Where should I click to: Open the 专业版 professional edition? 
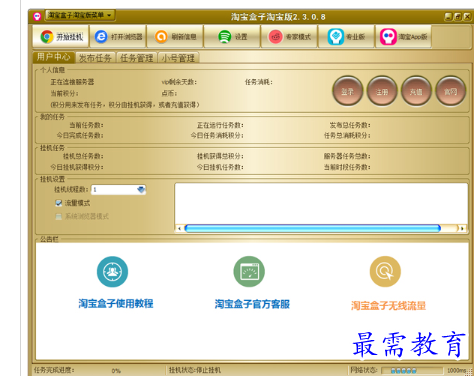(346, 36)
